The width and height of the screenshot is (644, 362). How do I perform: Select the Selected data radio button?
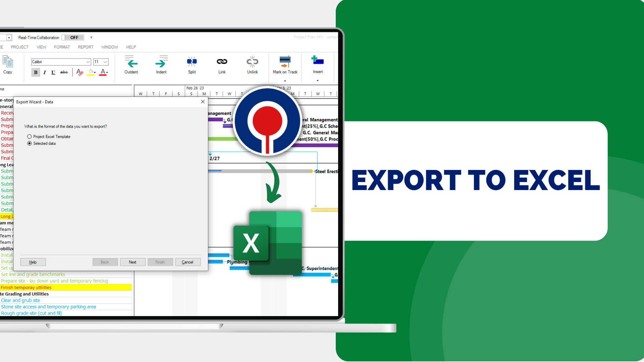[30, 143]
